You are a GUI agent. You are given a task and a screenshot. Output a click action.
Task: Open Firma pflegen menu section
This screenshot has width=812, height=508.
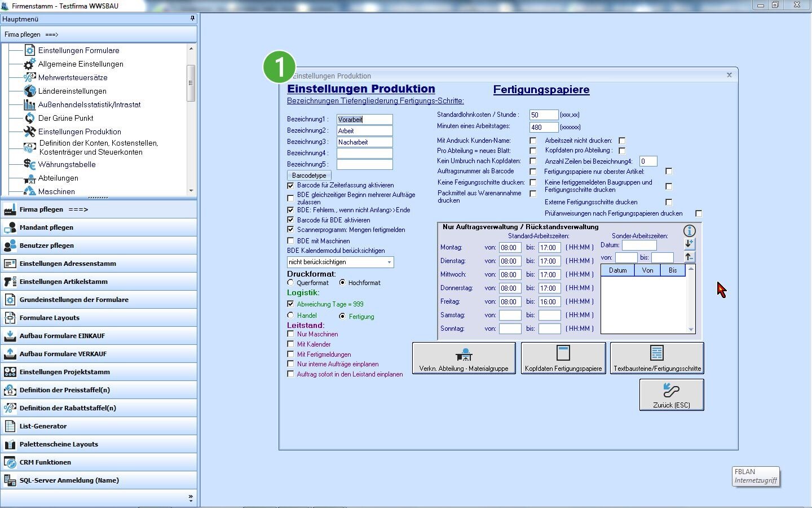click(x=99, y=209)
